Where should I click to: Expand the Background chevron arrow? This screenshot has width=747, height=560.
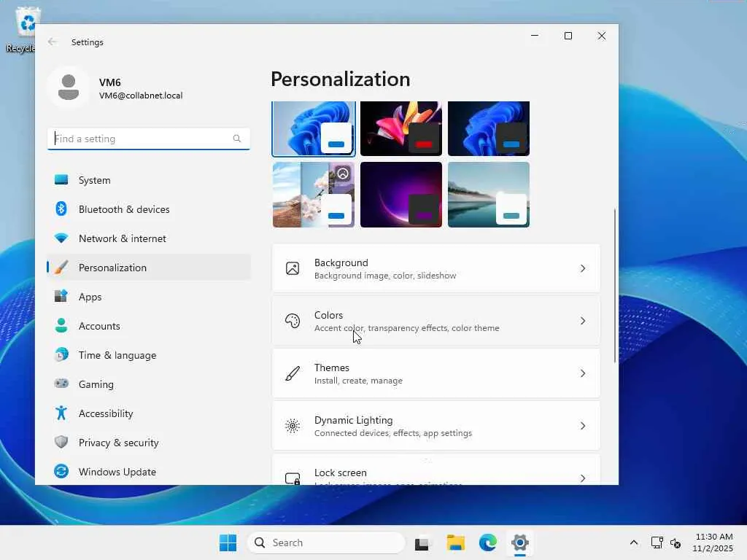pyautogui.click(x=583, y=268)
